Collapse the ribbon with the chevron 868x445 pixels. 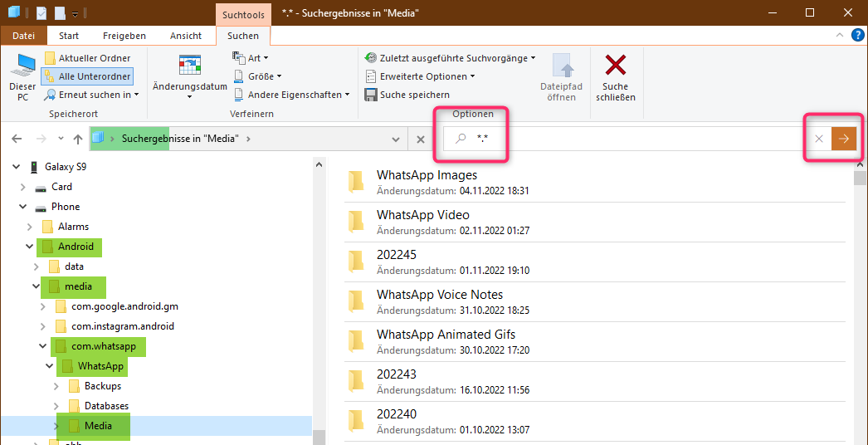tap(840, 36)
